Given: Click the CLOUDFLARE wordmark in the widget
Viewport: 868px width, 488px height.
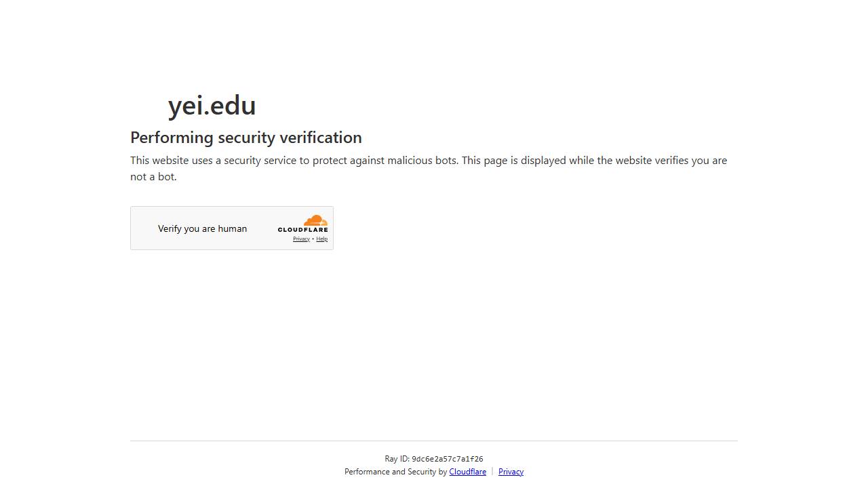Looking at the screenshot, I should tap(302, 230).
